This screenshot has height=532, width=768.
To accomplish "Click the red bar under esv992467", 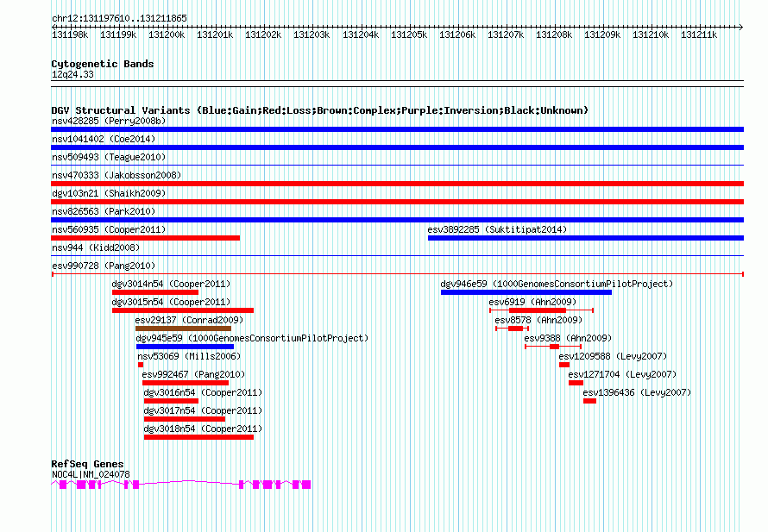I will (186, 383).
